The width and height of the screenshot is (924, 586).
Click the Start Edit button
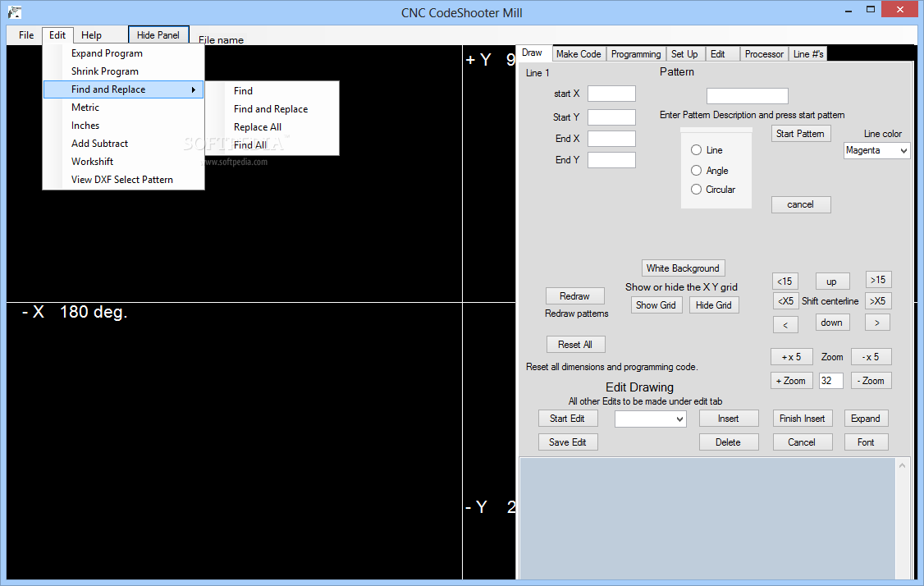click(568, 419)
